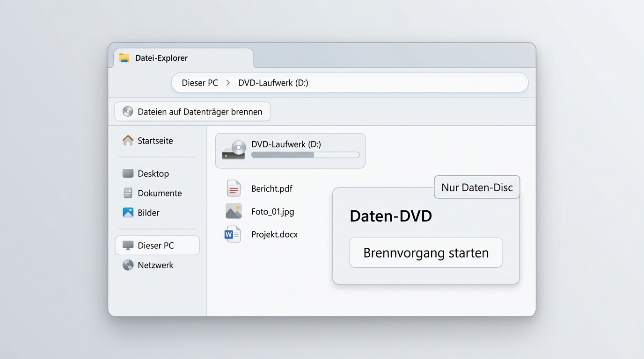Click the globe icon beside Netzwerk
This screenshot has height=359, width=644.
click(x=128, y=265)
